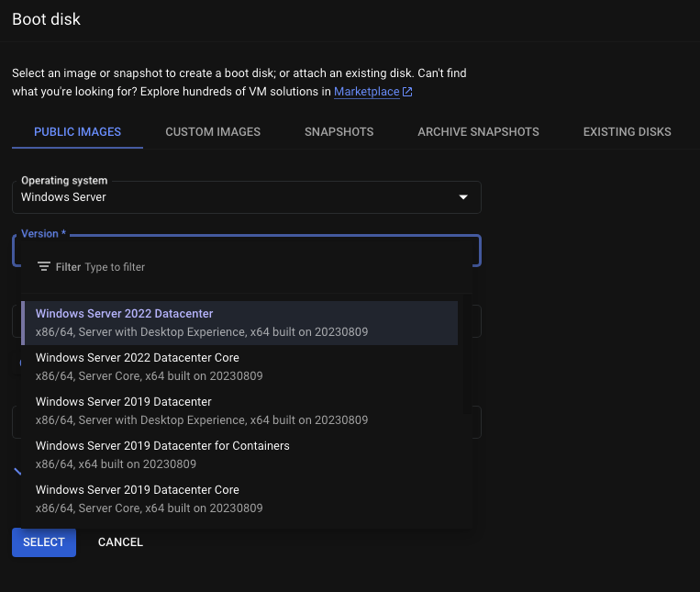Click the Operating system dropdown arrow

click(463, 197)
